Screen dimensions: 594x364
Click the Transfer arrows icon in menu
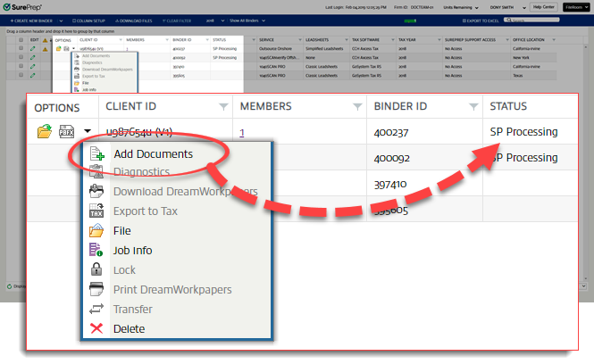pyautogui.click(x=96, y=310)
